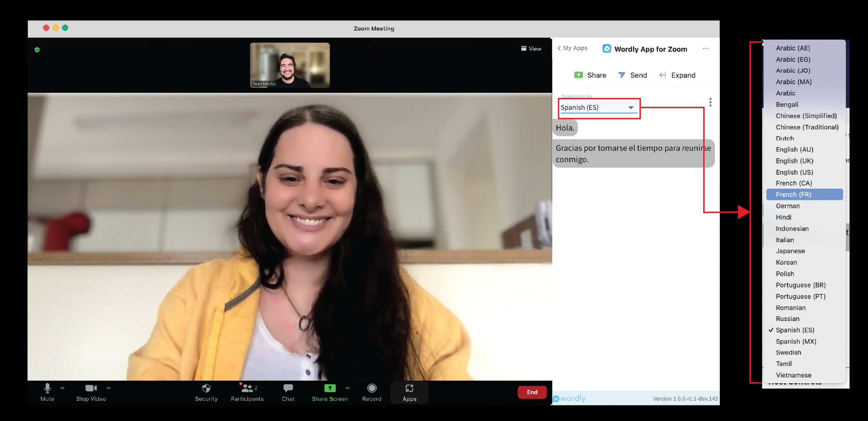Click Expand in Wordly panel

(x=677, y=75)
